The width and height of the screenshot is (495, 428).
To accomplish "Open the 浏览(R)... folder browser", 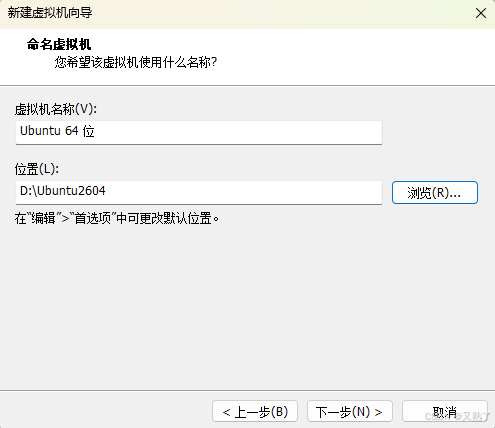I will (x=435, y=192).
